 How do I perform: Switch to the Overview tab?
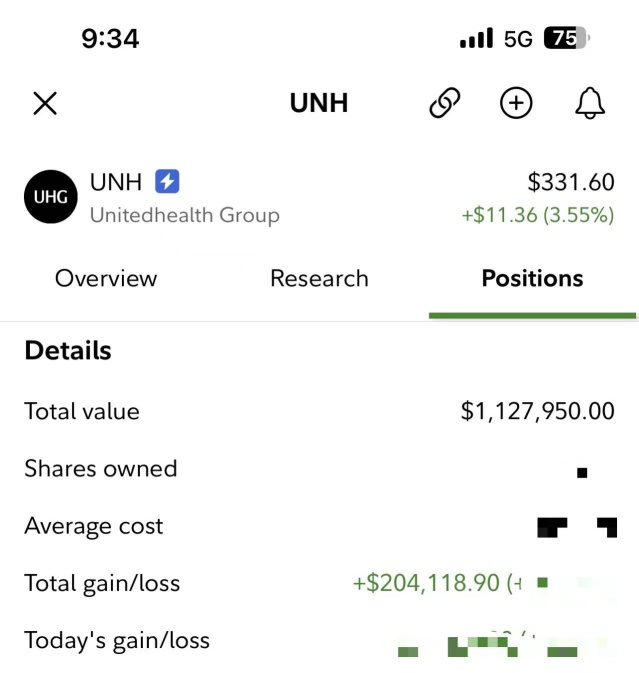click(106, 278)
